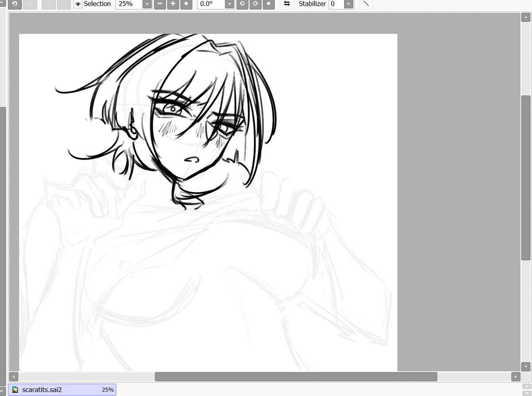Open the zoom percentage dropdown
The width and height of the screenshot is (532, 396).
coord(147,4)
